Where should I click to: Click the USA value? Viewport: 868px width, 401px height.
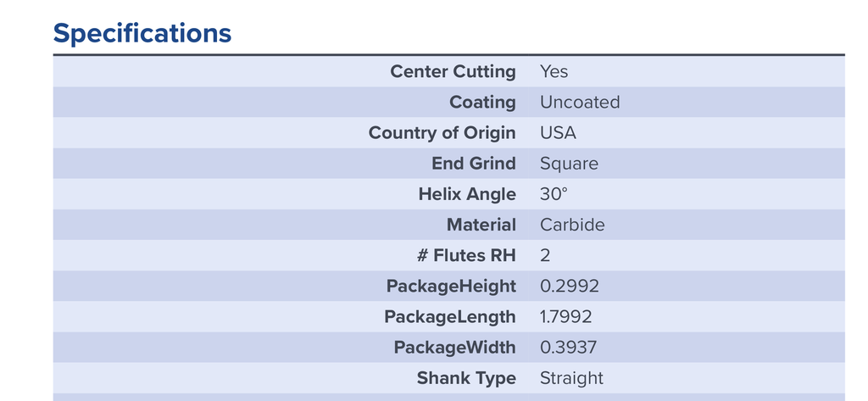click(558, 133)
